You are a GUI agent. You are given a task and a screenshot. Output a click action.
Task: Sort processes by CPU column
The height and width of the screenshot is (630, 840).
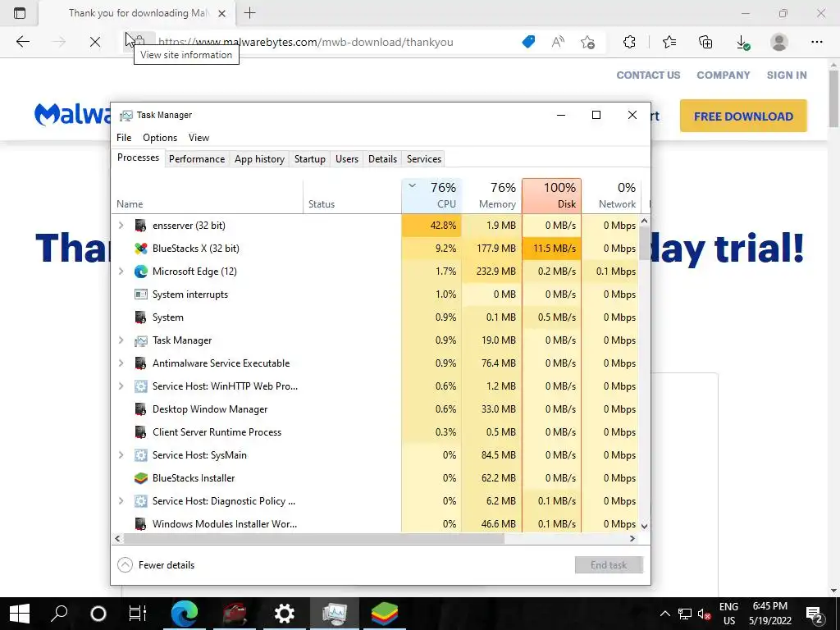(431, 195)
